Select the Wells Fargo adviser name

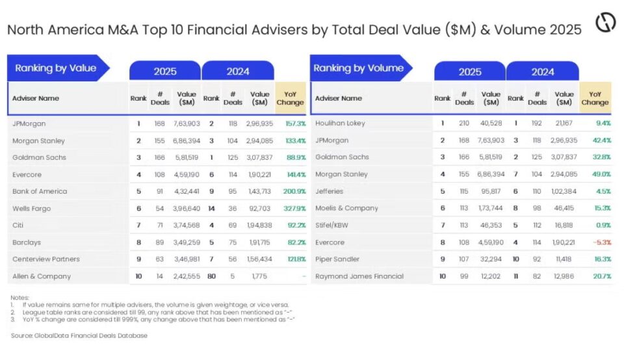pyautogui.click(x=31, y=209)
